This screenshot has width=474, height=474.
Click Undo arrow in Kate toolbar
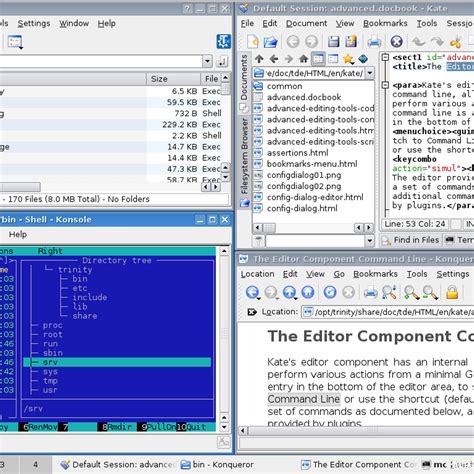pyautogui.click(x=418, y=42)
